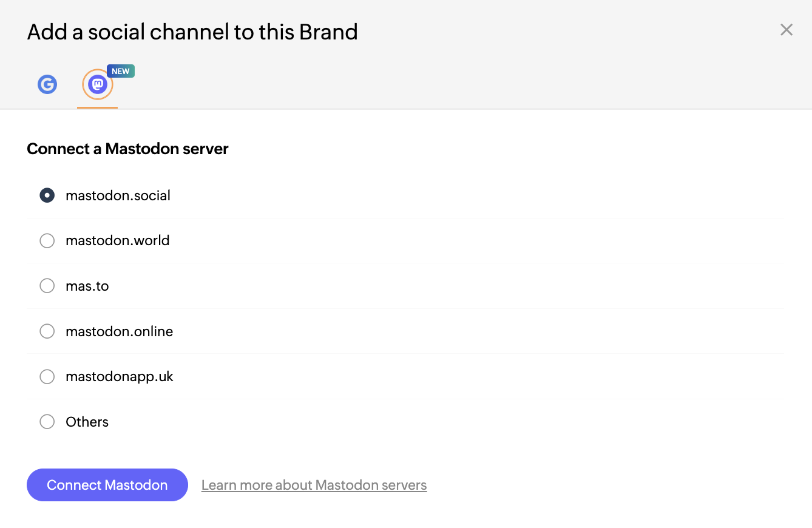The height and width of the screenshot is (528, 812).
Task: Click the 'Add a social channel' dialog title
Action: pos(192,32)
